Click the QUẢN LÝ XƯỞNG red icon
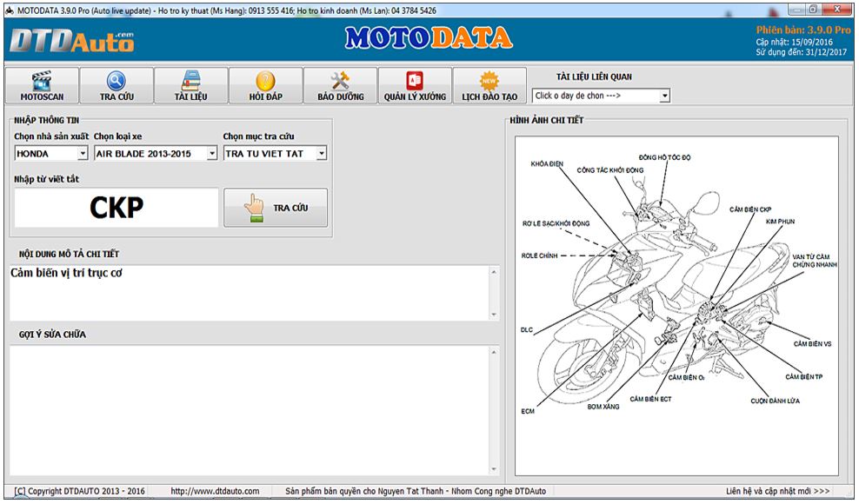This screenshot has height=504, width=859. coord(415,81)
